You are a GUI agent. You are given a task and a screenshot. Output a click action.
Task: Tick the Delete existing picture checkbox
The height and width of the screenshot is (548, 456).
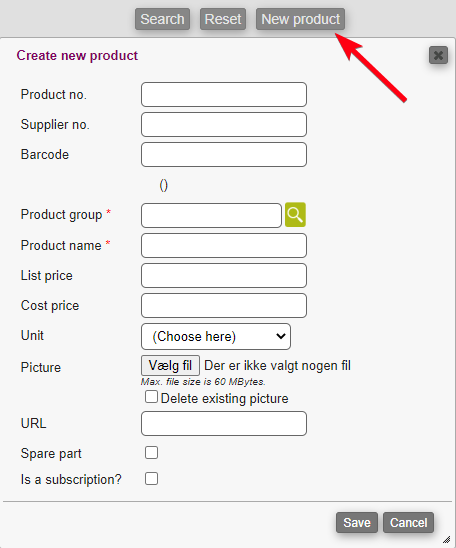[x=151, y=397]
